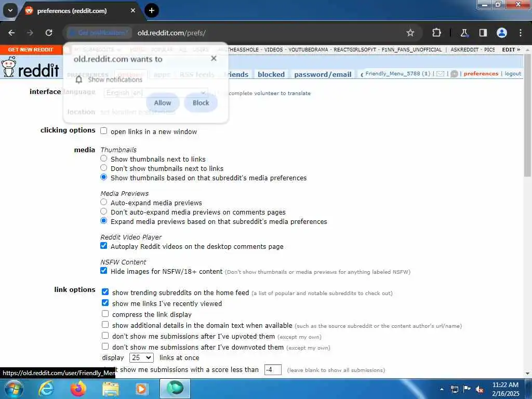The width and height of the screenshot is (532, 399).
Task: Click the Windows Start button
Action: pos(14,389)
